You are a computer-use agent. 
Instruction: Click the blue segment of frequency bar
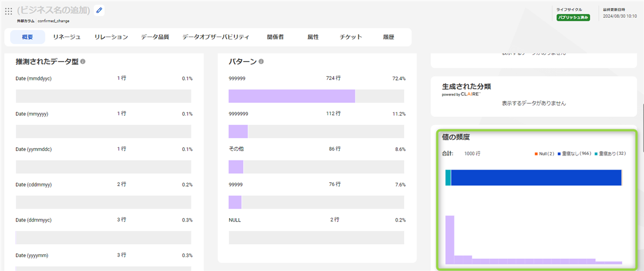536,177
